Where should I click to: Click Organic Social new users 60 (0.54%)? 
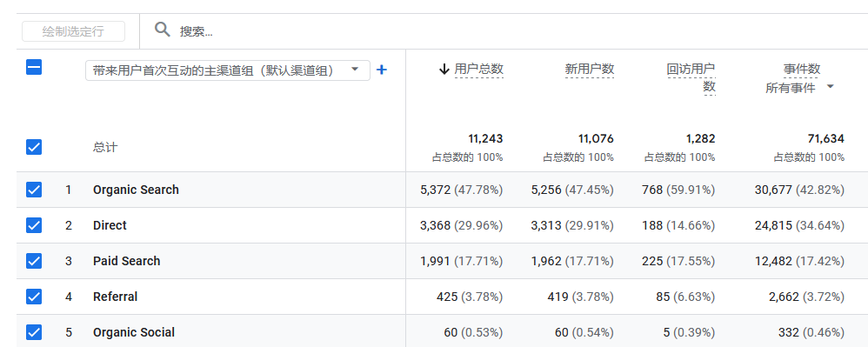point(584,332)
